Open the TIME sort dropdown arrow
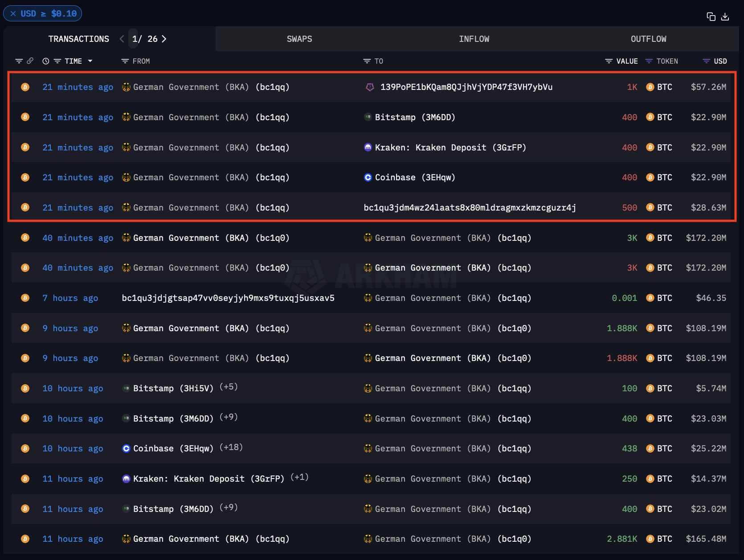 point(90,61)
